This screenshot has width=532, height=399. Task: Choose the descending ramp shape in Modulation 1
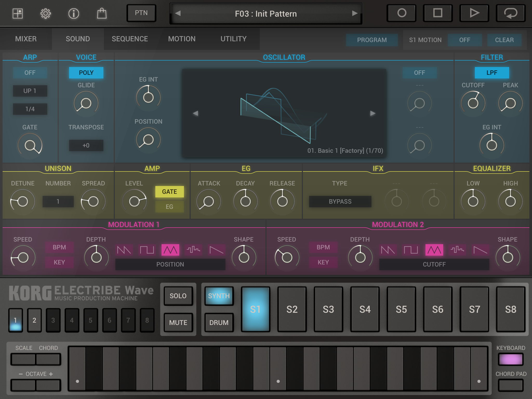216,250
